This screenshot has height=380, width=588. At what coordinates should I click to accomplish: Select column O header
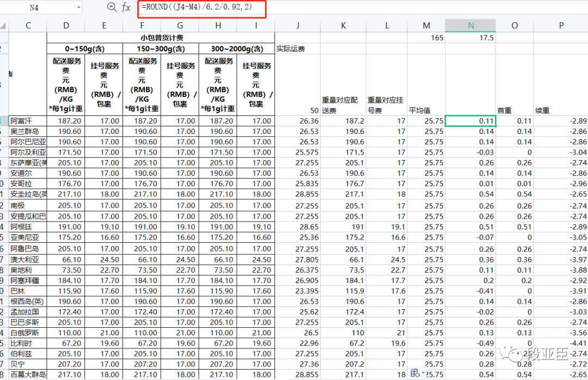pos(514,26)
